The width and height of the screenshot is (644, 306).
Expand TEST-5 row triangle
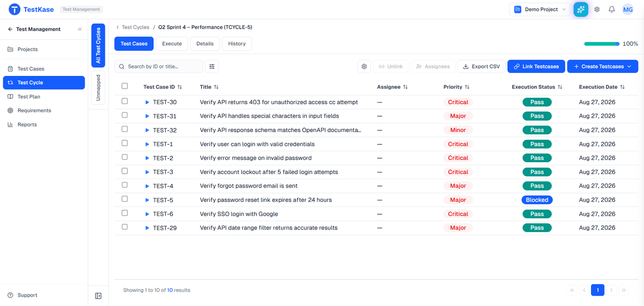tap(147, 200)
